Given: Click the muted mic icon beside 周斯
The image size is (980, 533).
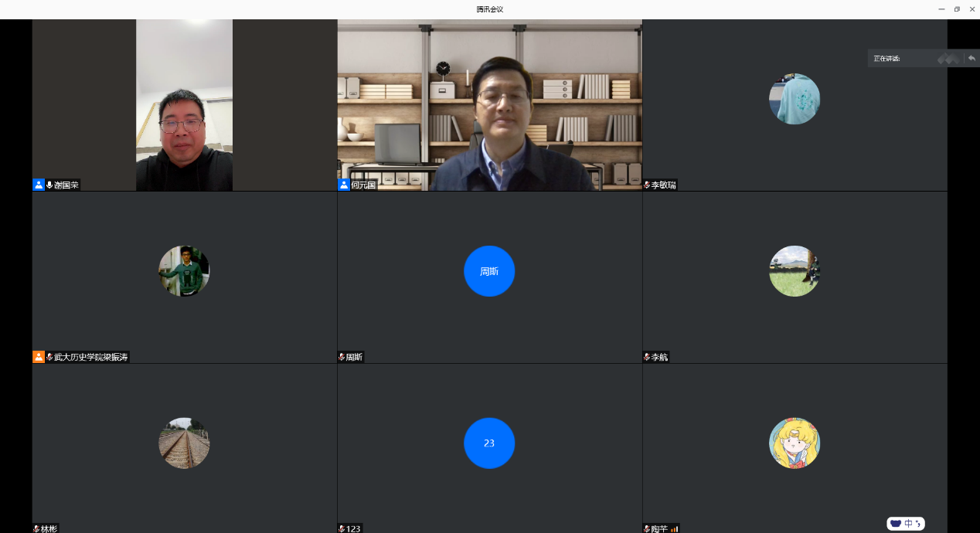Looking at the screenshot, I should (x=342, y=357).
